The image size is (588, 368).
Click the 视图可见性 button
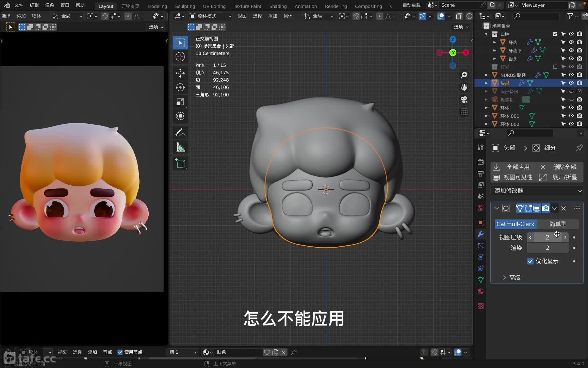[514, 177]
